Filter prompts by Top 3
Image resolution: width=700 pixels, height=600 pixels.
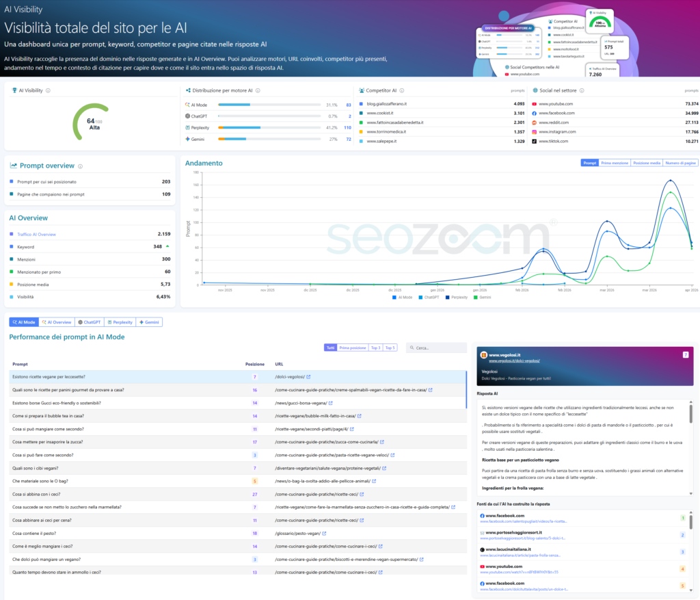(375, 348)
